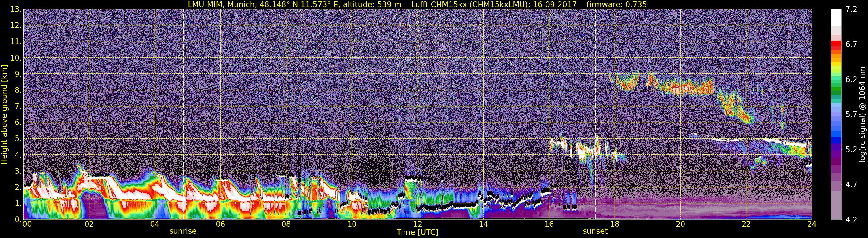Click the '12.' height axis tick label
868x238 pixels.
(x=16, y=25)
